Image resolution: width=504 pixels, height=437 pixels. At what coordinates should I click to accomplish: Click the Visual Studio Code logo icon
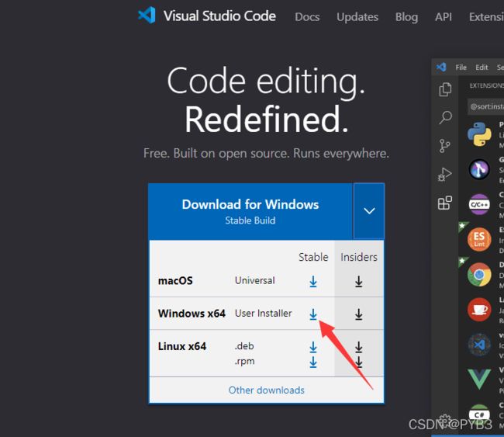[147, 15]
